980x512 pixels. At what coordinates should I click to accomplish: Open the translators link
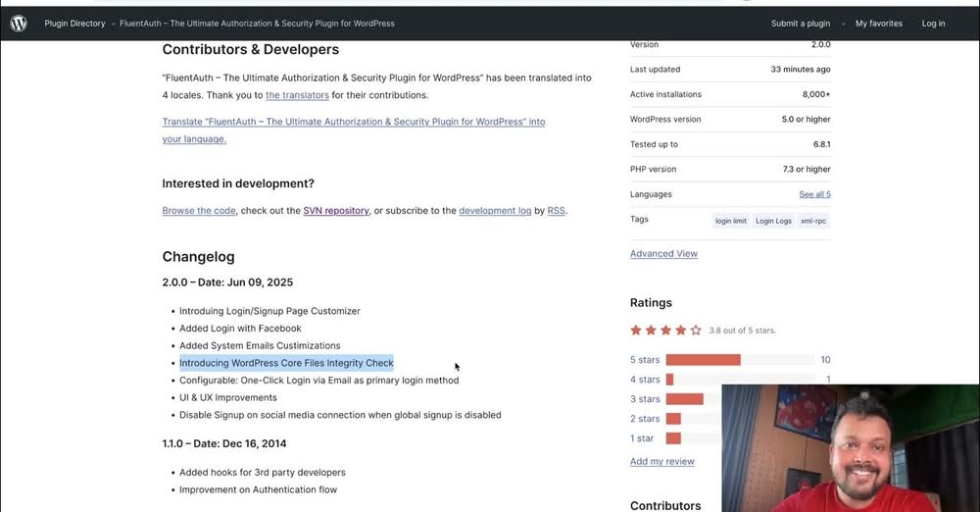click(297, 95)
